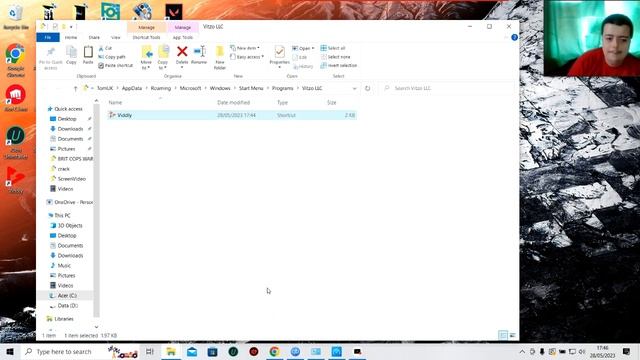Image resolution: width=640 pixels, height=360 pixels.
Task: Click Invert selection in the ribbon
Action: point(339,65)
